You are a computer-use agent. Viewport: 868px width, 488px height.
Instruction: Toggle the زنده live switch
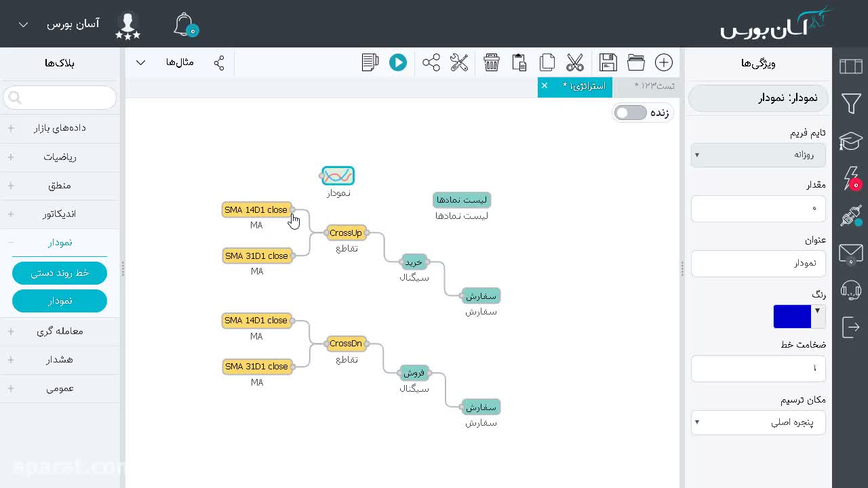pos(631,113)
